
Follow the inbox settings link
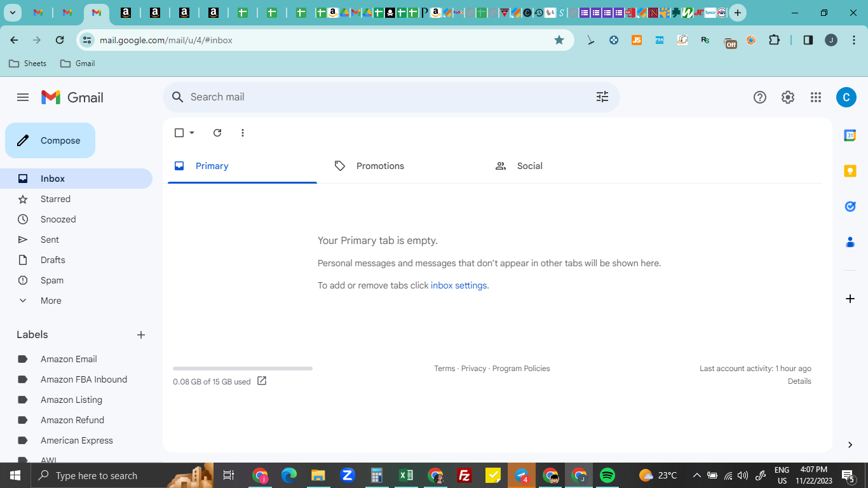click(459, 285)
